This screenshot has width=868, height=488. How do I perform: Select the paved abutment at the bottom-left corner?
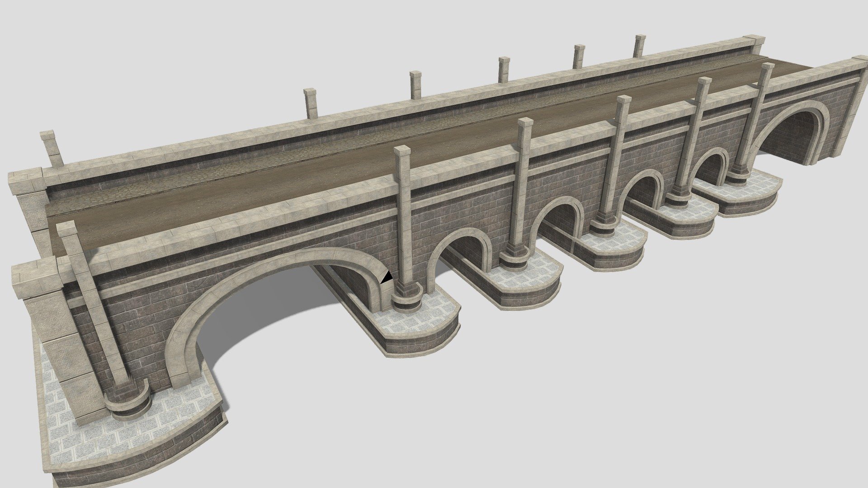point(113,429)
